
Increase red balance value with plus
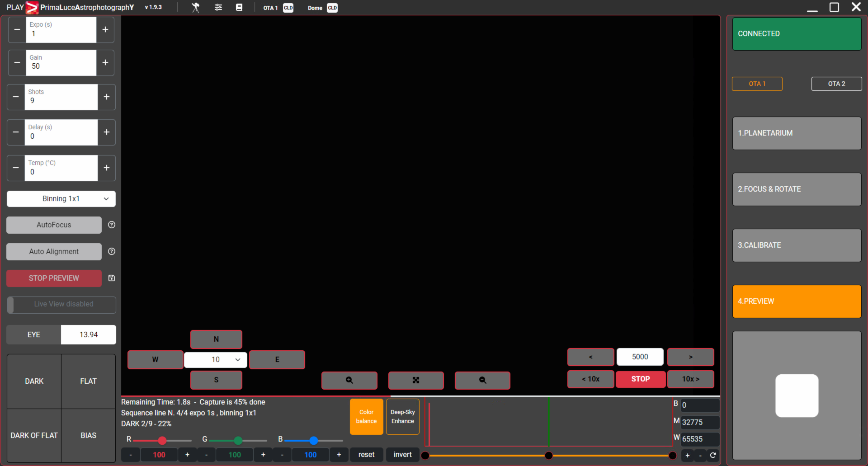187,455
